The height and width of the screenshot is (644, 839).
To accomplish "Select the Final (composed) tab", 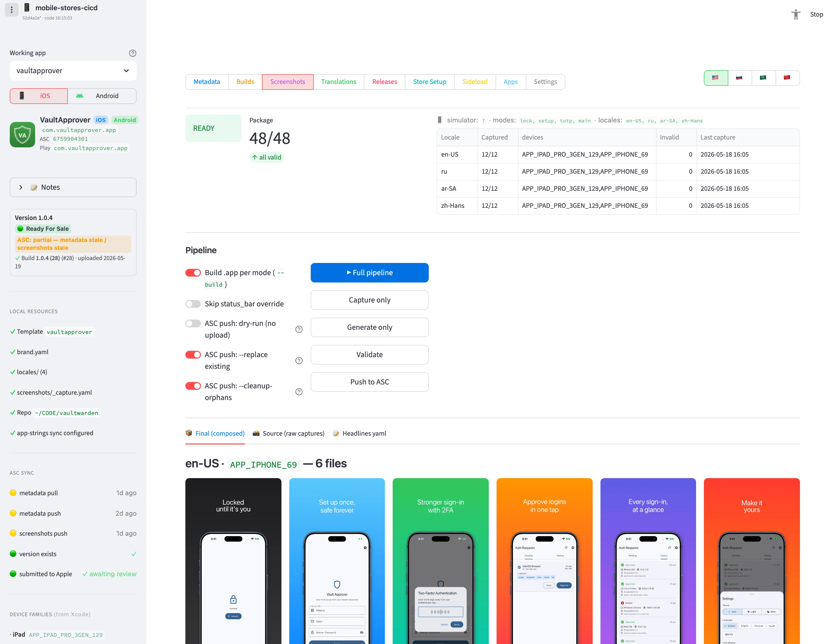I will 215,433.
